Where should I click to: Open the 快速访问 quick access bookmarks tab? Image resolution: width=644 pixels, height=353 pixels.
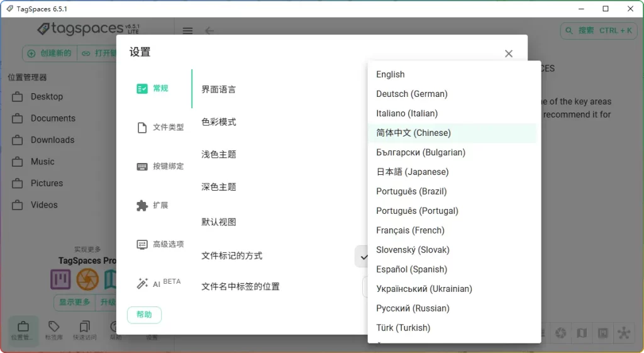point(85,330)
